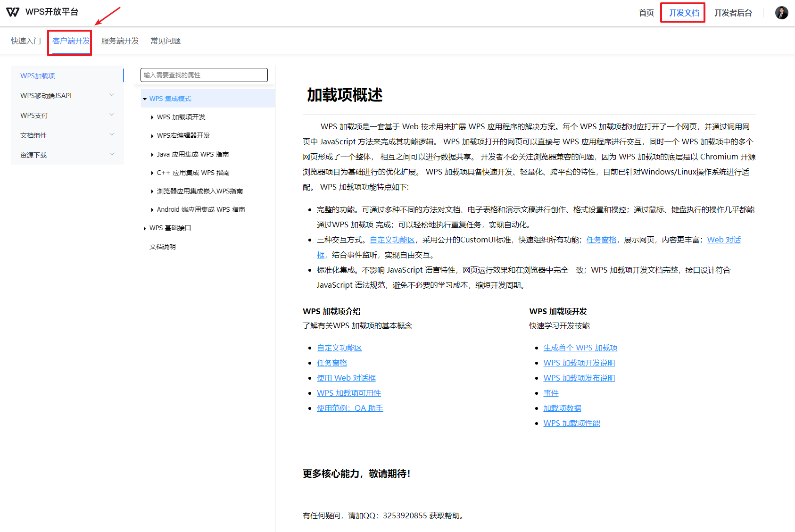This screenshot has height=532, width=795.
Task: Open 生成首个 WPS 加载项 link
Action: click(x=580, y=348)
